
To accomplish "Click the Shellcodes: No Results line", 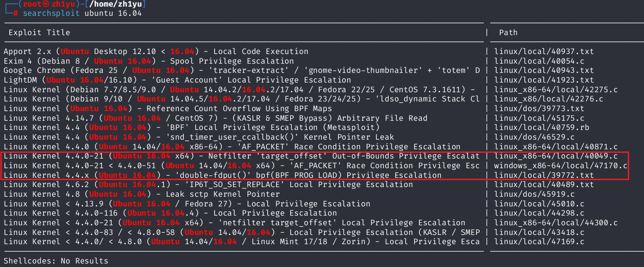I will (56, 261).
